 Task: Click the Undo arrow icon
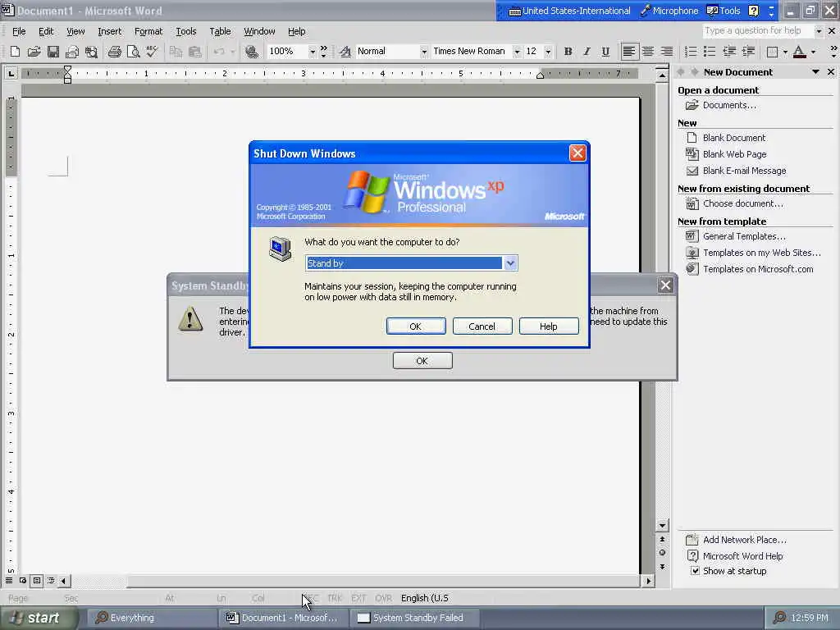[x=218, y=52]
